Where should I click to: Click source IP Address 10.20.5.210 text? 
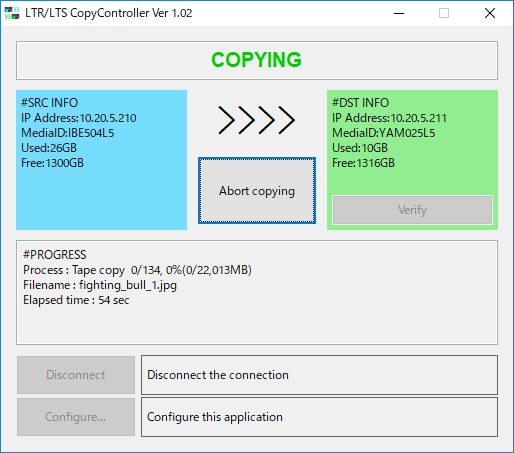tap(79, 118)
